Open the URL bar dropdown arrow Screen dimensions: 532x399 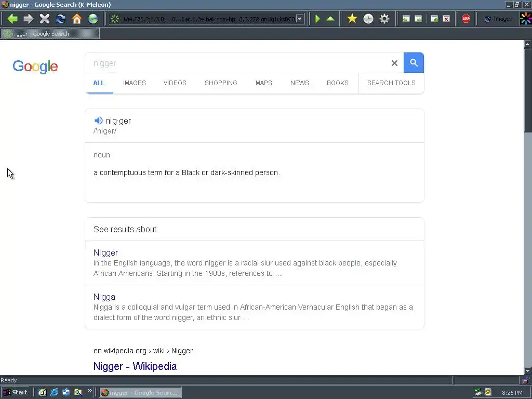pyautogui.click(x=300, y=19)
